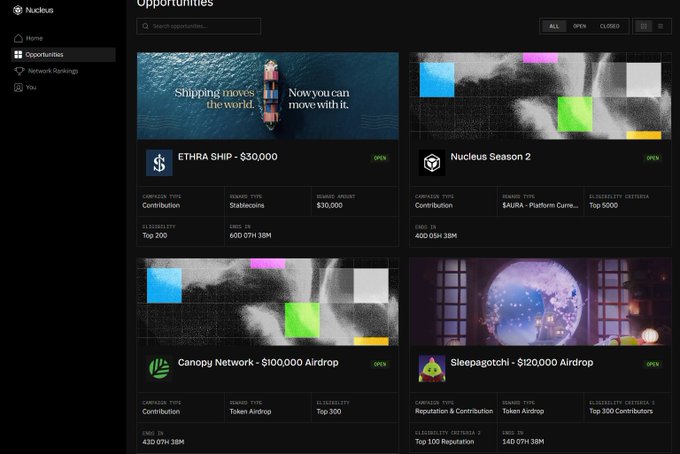
Task: Open Opportunities menu item label
Action: tap(44, 55)
